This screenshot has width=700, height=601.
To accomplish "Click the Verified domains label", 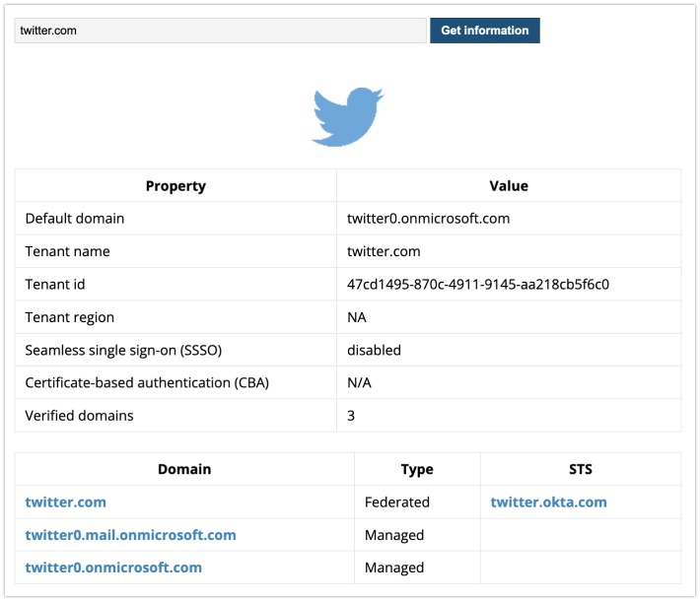I will [79, 416].
